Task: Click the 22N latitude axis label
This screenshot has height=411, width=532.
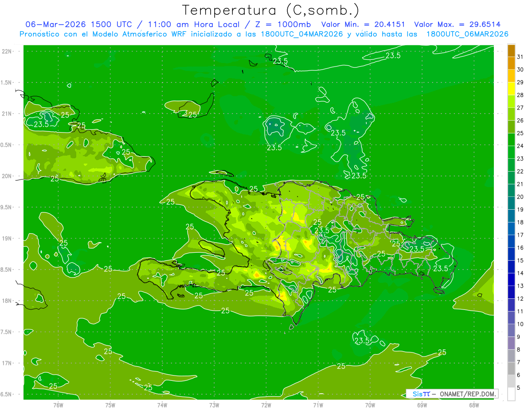Action: tap(7, 51)
